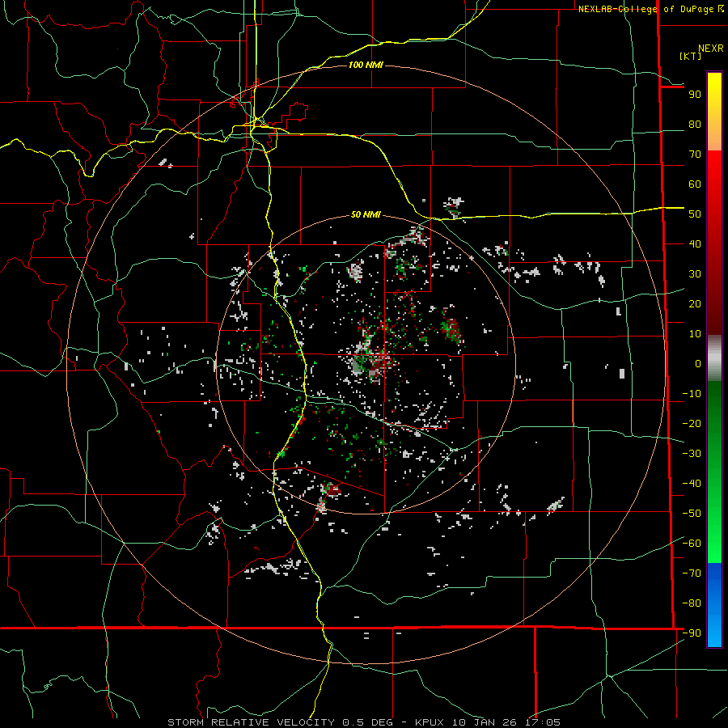The height and width of the screenshot is (728, 728).
Task: Click the gray zero-velocity segment of color bar
Action: click(714, 358)
